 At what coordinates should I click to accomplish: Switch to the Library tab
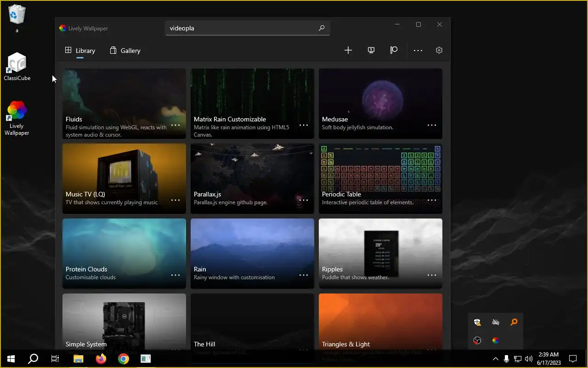click(x=80, y=51)
